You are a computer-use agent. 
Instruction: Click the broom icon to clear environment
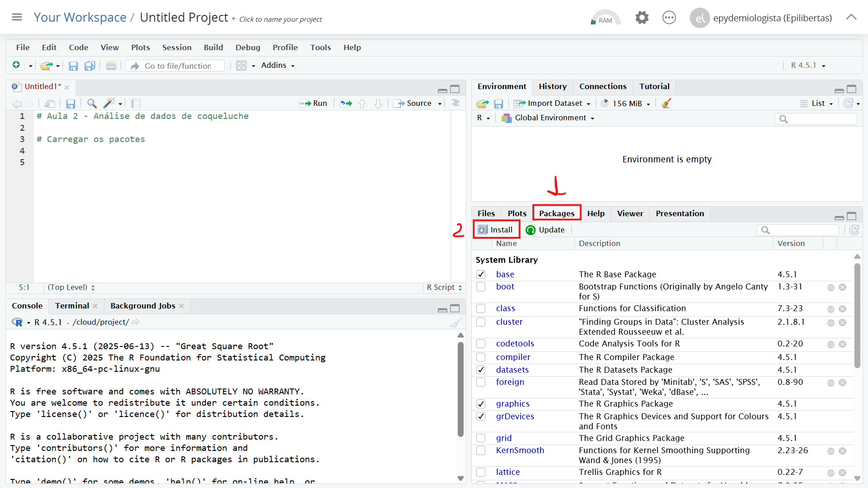click(x=666, y=104)
